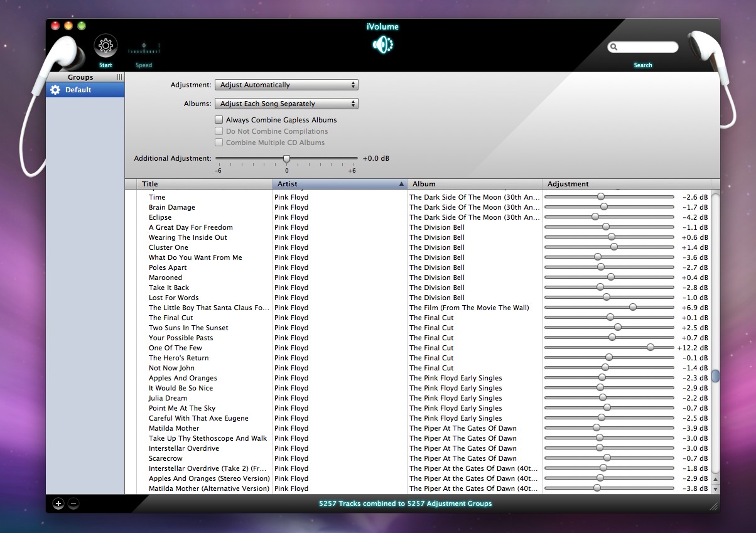Enable Always Combine Gapless Albums
The height and width of the screenshot is (533, 756).
[x=219, y=119]
